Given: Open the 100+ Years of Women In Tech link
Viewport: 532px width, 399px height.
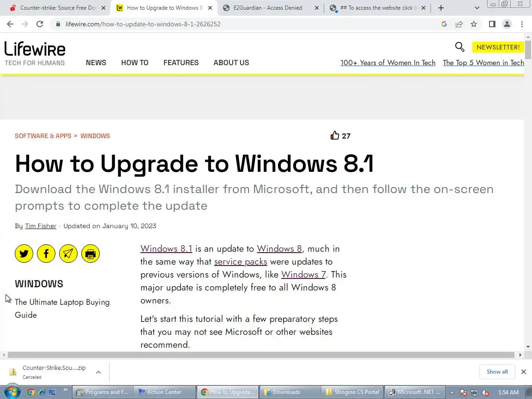Looking at the screenshot, I should click(x=388, y=63).
